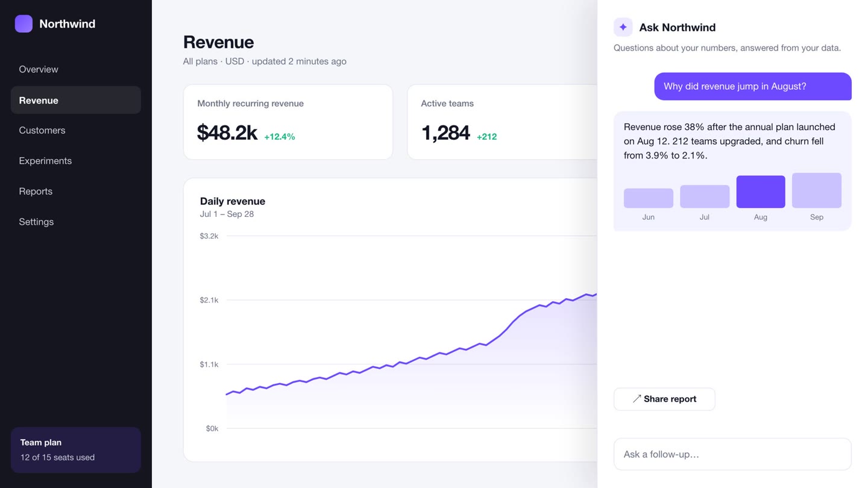Viewport: 868px width, 488px height.
Task: Click '12 of 15 seats used' text
Action: 57,457
